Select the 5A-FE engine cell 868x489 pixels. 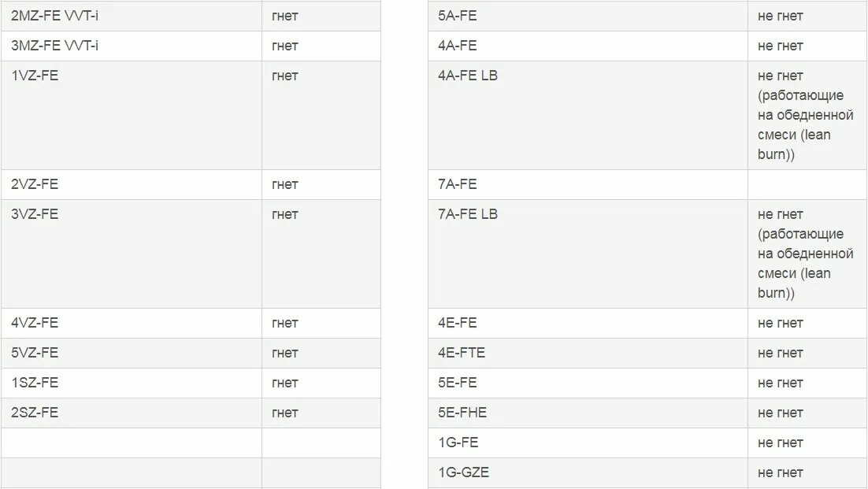pyautogui.click(x=458, y=16)
